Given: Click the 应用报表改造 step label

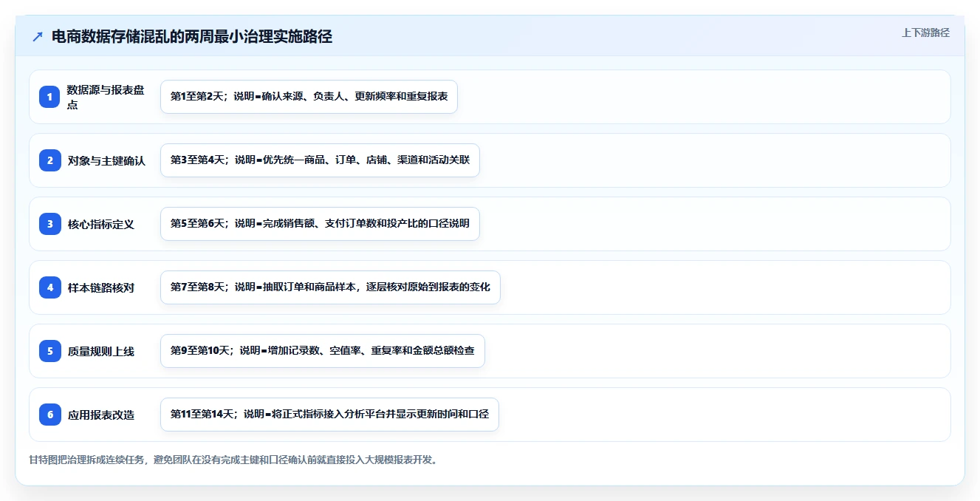Looking at the screenshot, I should point(101,415).
